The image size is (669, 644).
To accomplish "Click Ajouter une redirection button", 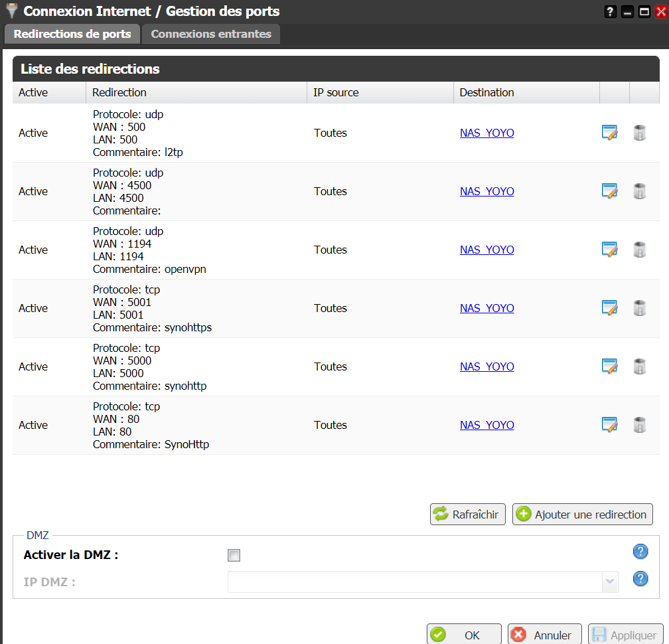I will 583,515.
